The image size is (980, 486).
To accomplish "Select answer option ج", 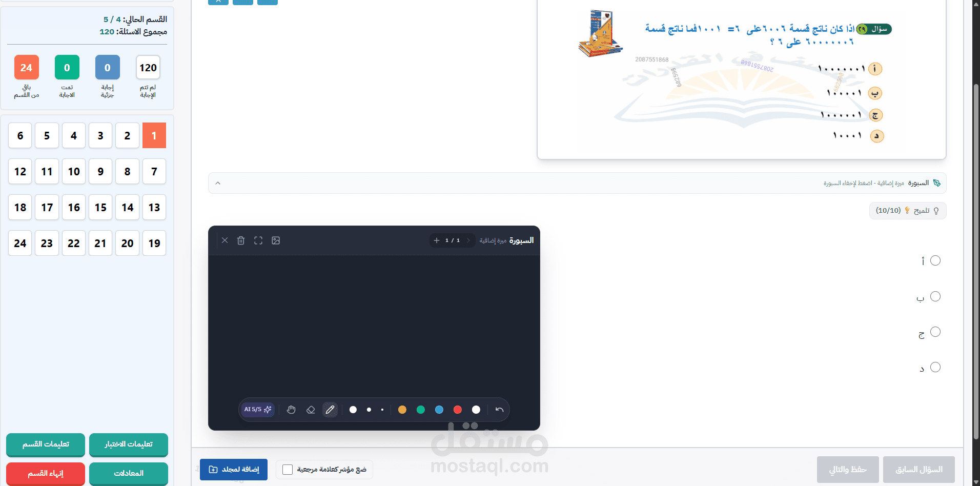I will pyautogui.click(x=935, y=332).
